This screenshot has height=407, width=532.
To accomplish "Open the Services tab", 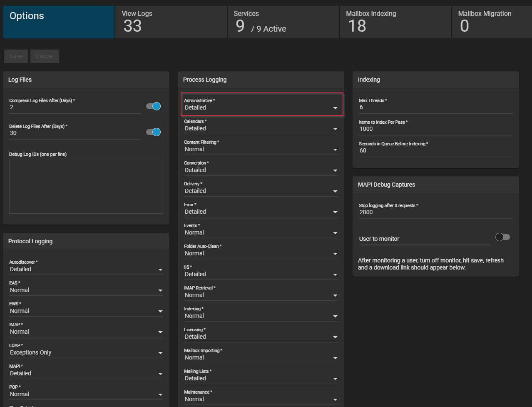I will click(283, 22).
